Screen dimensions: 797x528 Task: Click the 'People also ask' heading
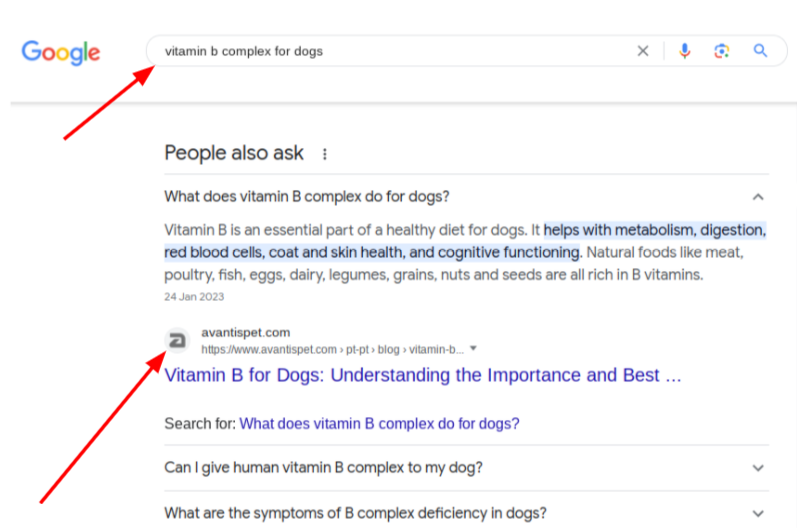234,153
